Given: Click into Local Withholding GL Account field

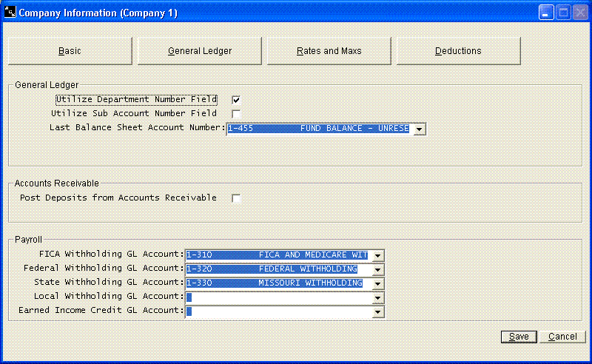Looking at the screenshot, I should (277, 297).
